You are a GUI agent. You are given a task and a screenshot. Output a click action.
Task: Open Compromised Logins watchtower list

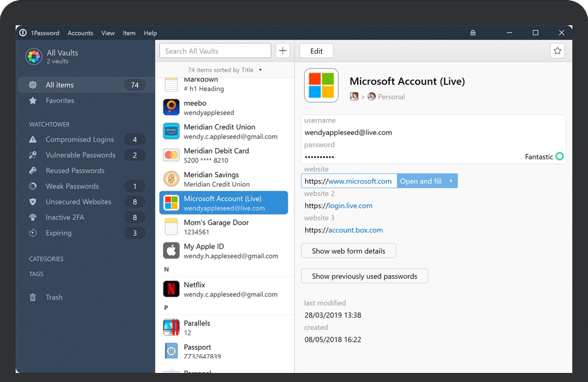(80, 139)
